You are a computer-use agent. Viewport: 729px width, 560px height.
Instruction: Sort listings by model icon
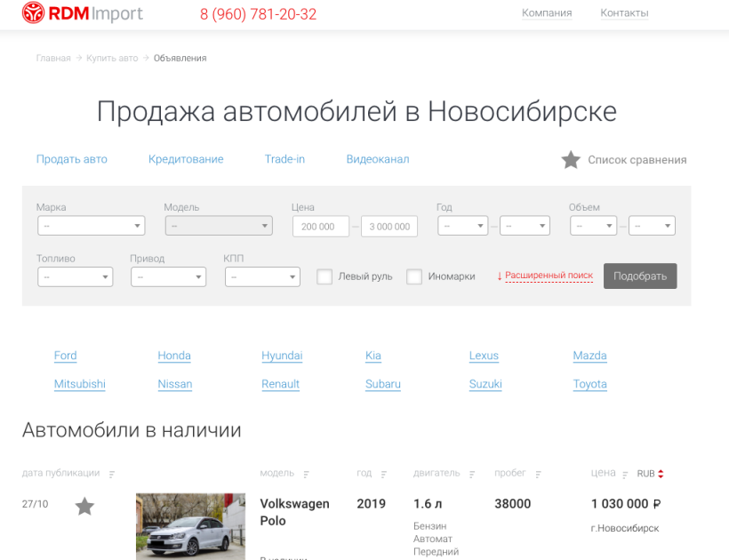point(306,474)
